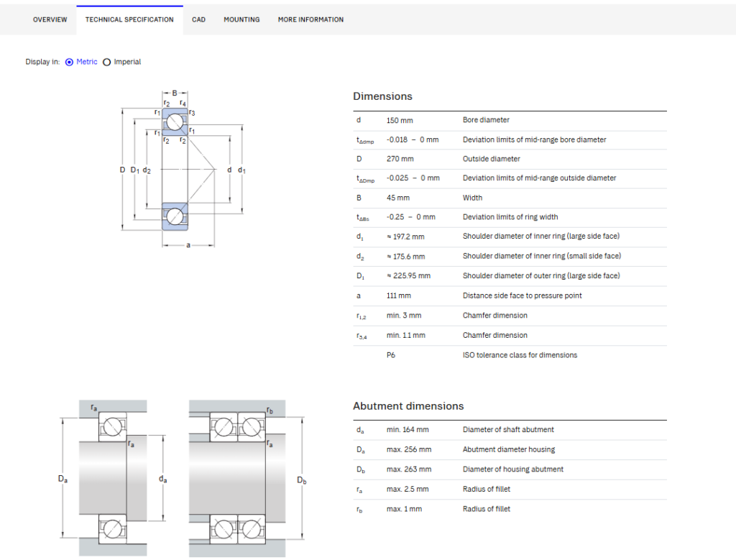Click 'Abutment diameter housing' description
The image size is (736, 560).
tap(509, 450)
